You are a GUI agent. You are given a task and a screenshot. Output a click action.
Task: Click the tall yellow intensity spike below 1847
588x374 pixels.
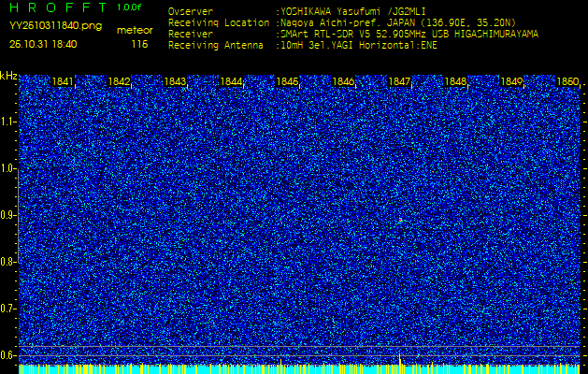[400, 363]
